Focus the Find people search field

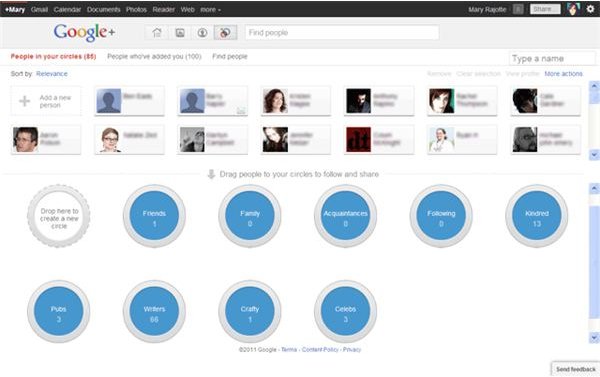(x=342, y=33)
